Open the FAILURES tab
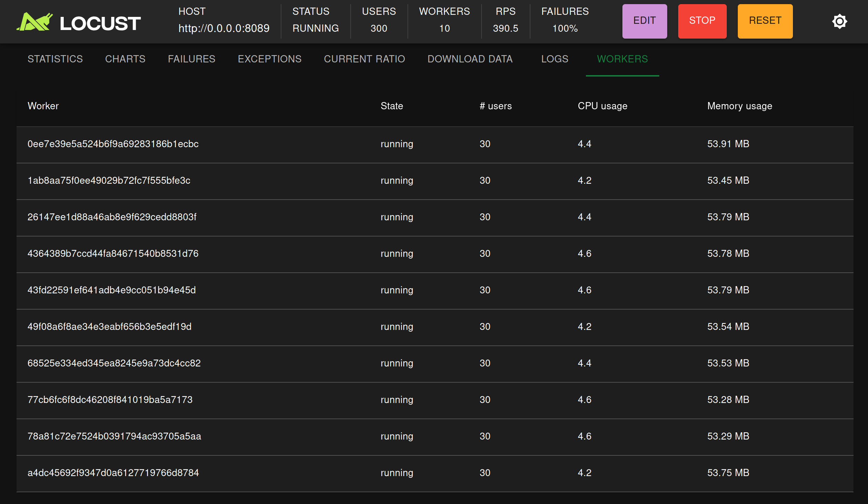 [192, 59]
